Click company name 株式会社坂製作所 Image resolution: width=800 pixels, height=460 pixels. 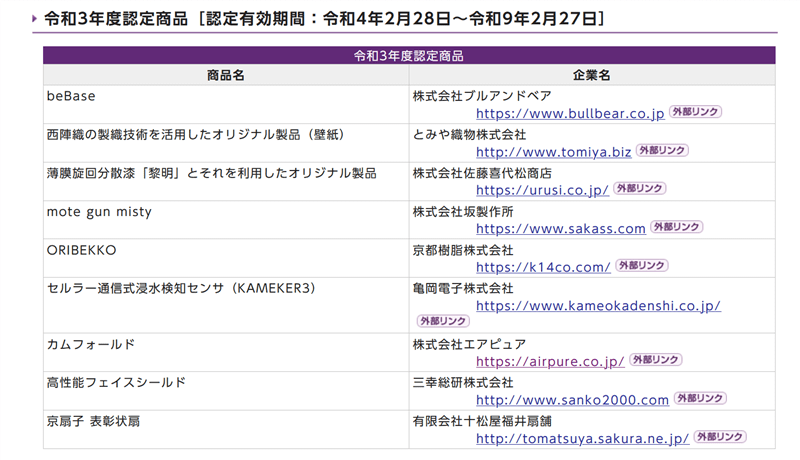pyautogui.click(x=463, y=212)
